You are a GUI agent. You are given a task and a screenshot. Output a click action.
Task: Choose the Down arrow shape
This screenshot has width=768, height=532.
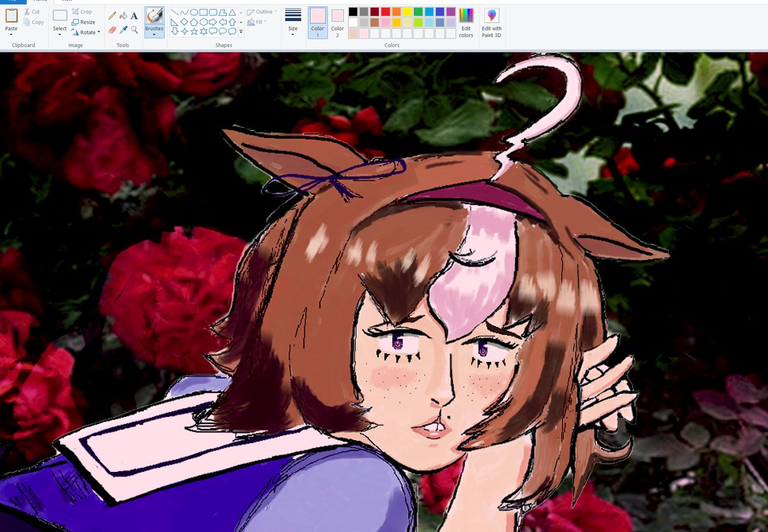175,31
